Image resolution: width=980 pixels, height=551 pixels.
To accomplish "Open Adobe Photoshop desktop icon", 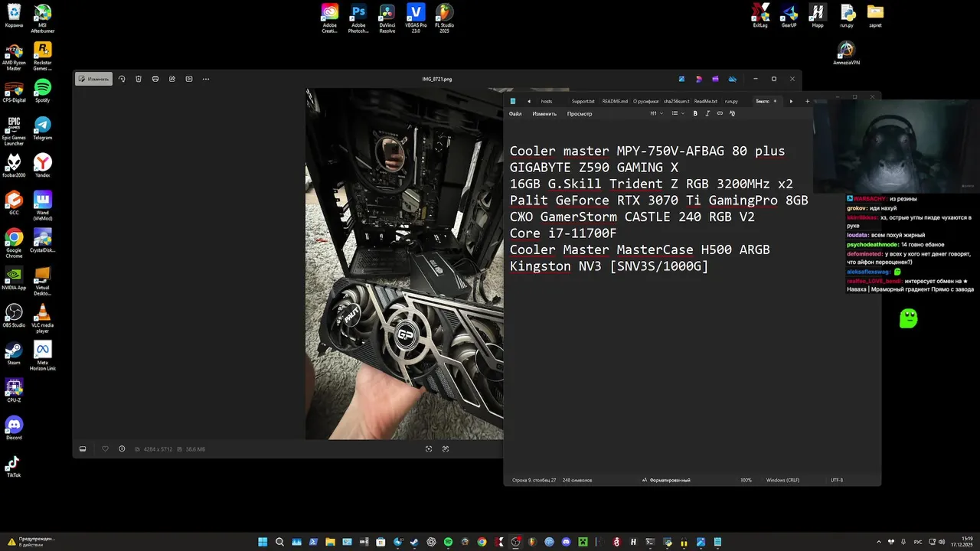I will coord(358,18).
